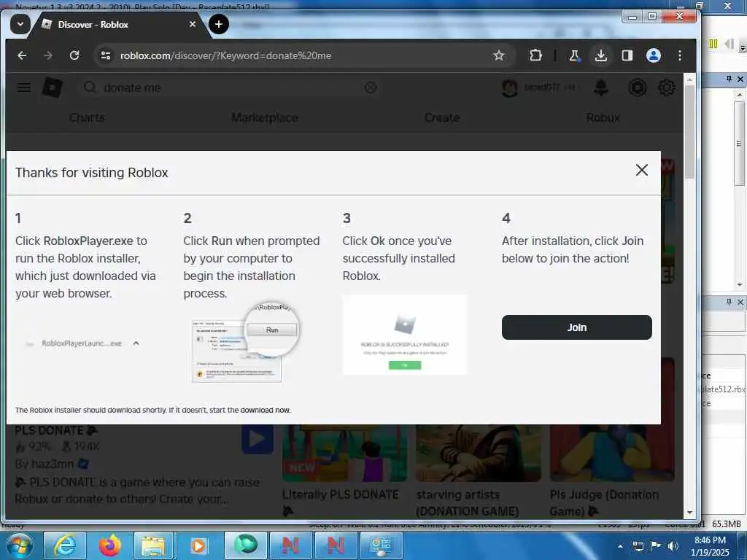
Task: Clear the Roblox search text
Action: point(370,87)
